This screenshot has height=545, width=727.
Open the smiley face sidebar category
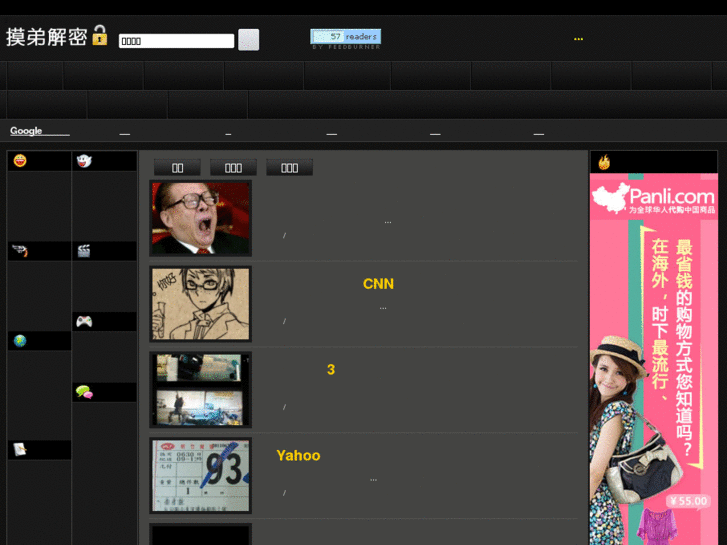pos(20,160)
